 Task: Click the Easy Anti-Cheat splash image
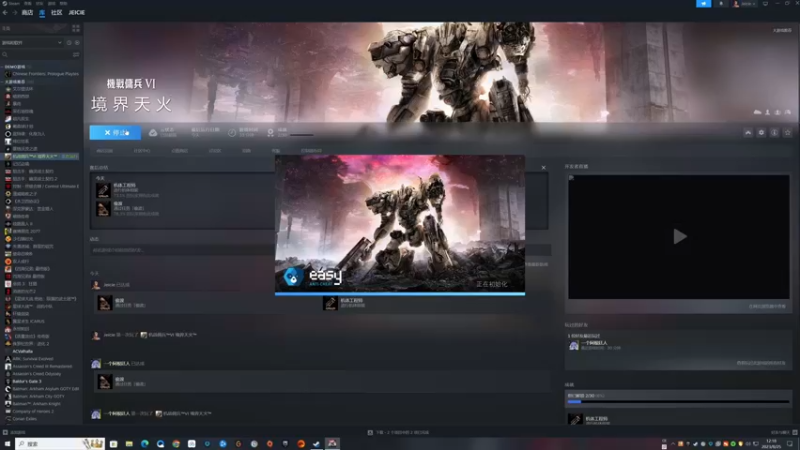[400, 224]
